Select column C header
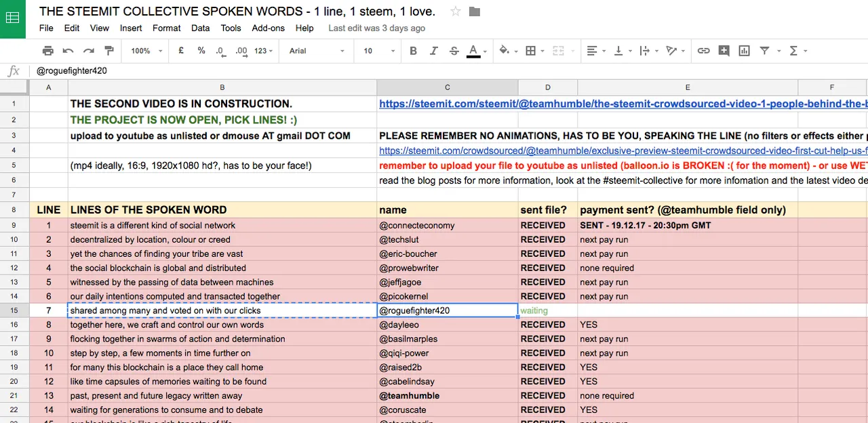The image size is (868, 423). pyautogui.click(x=448, y=87)
